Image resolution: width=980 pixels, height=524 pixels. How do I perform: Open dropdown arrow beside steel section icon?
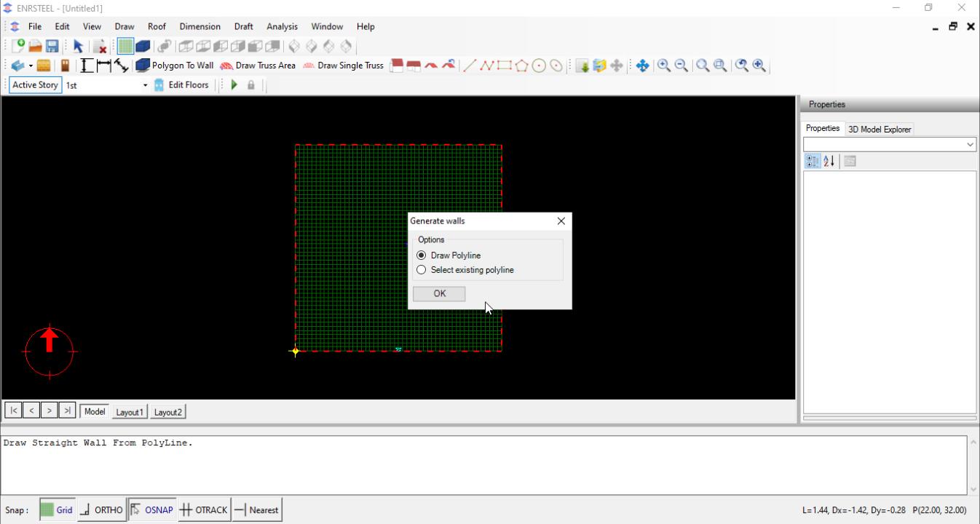point(31,65)
